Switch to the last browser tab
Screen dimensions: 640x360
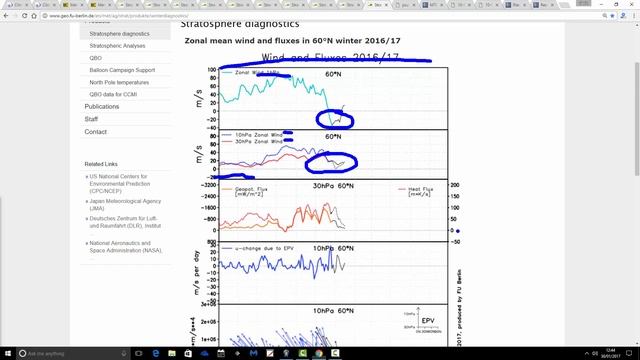pos(544,5)
